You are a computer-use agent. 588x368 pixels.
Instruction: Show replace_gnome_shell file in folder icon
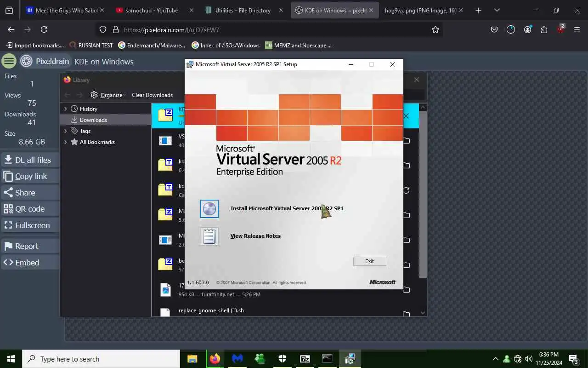click(x=406, y=314)
